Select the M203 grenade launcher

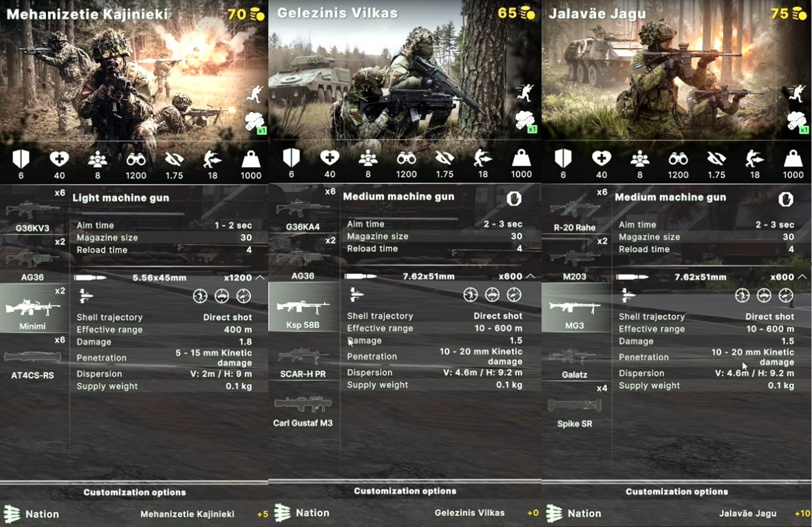(x=577, y=259)
